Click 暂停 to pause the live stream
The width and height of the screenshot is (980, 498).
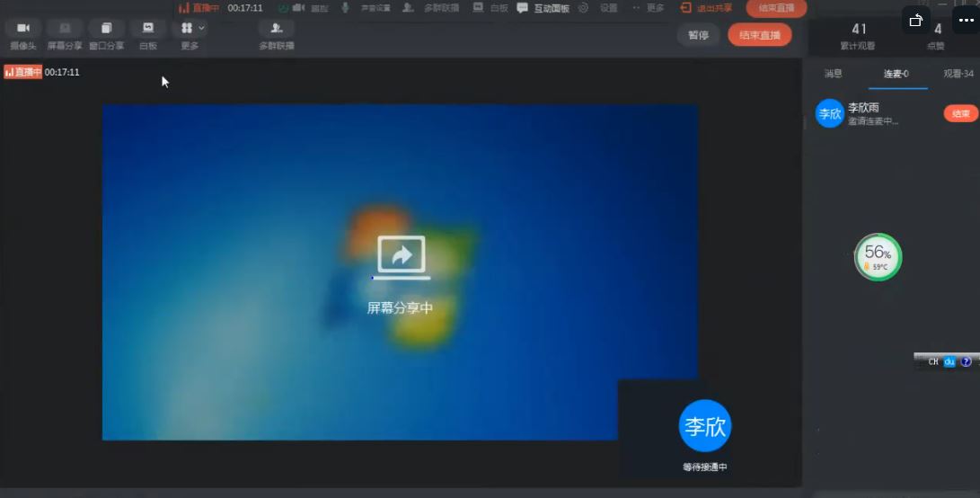pos(698,35)
